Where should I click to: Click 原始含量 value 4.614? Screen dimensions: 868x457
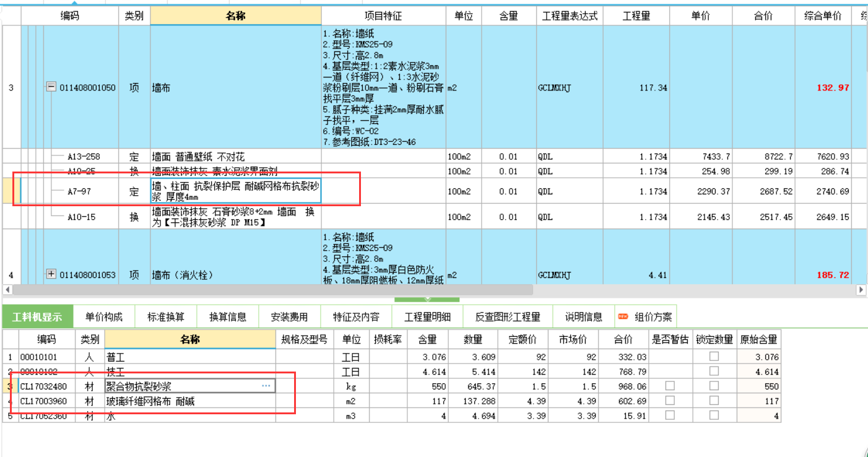pyautogui.click(x=767, y=371)
